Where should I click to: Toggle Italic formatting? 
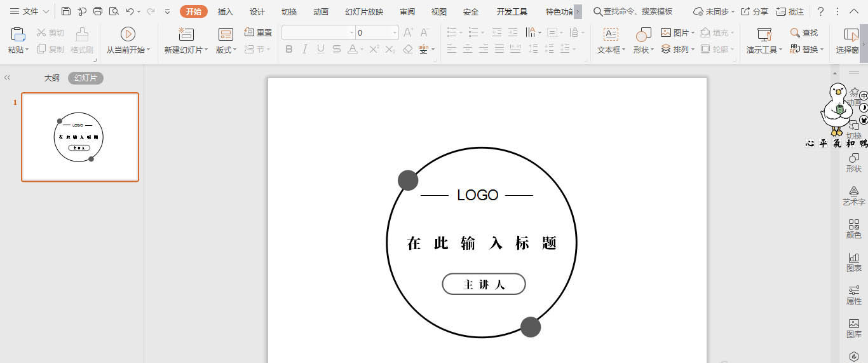click(x=305, y=49)
